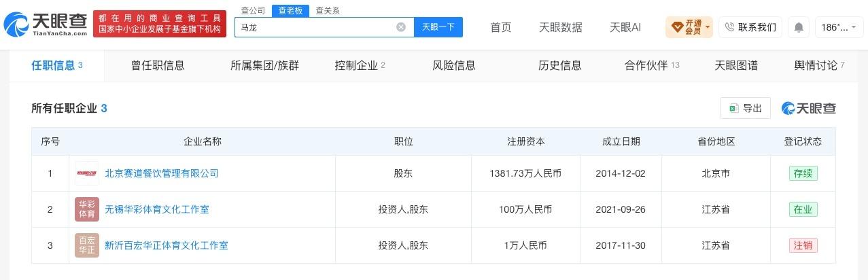Select the 查老板 search tab
The image size is (868, 280).
coord(290,10)
